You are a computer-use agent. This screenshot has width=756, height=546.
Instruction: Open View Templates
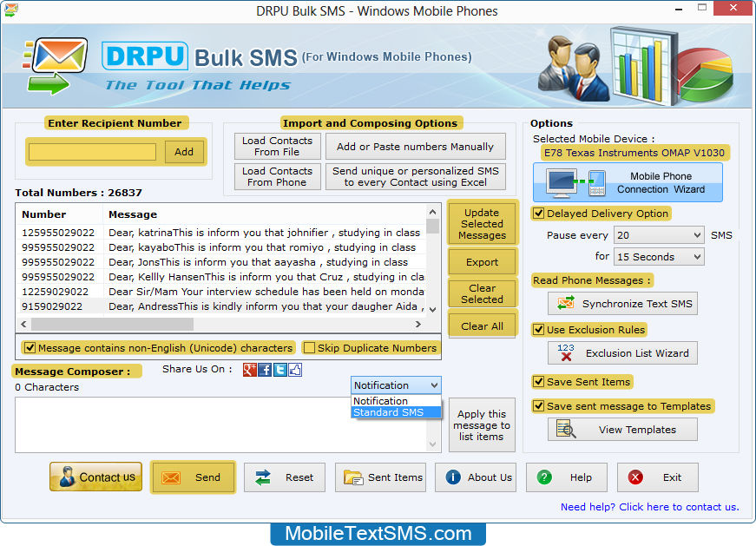click(622, 430)
